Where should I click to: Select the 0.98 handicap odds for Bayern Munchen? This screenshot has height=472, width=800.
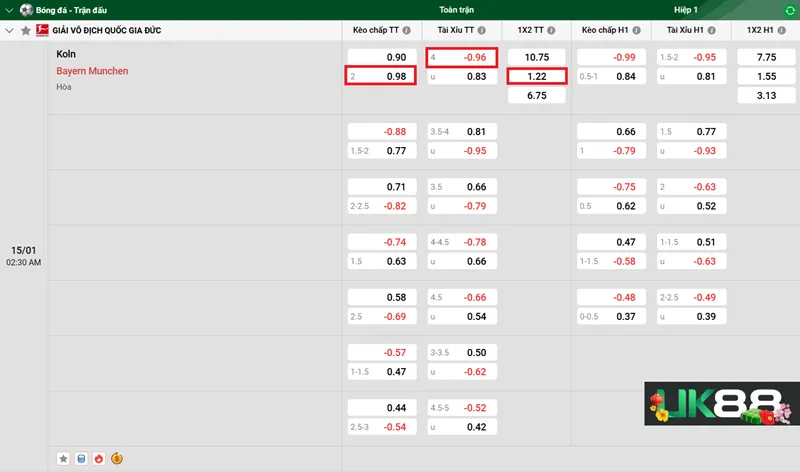point(380,77)
